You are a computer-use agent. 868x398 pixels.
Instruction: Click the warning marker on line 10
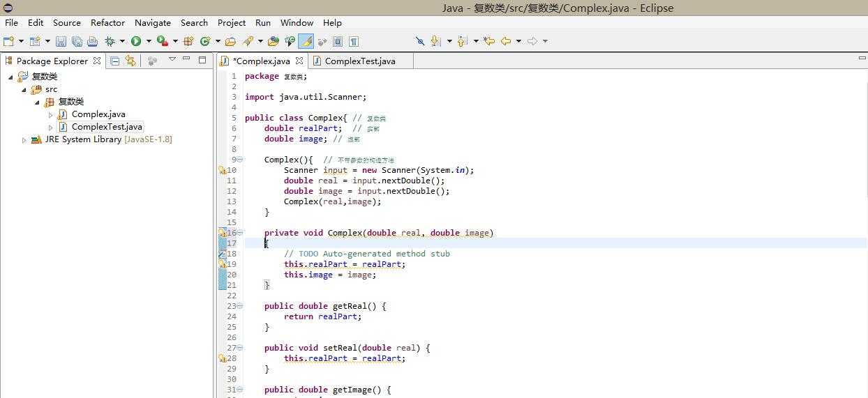click(x=222, y=170)
